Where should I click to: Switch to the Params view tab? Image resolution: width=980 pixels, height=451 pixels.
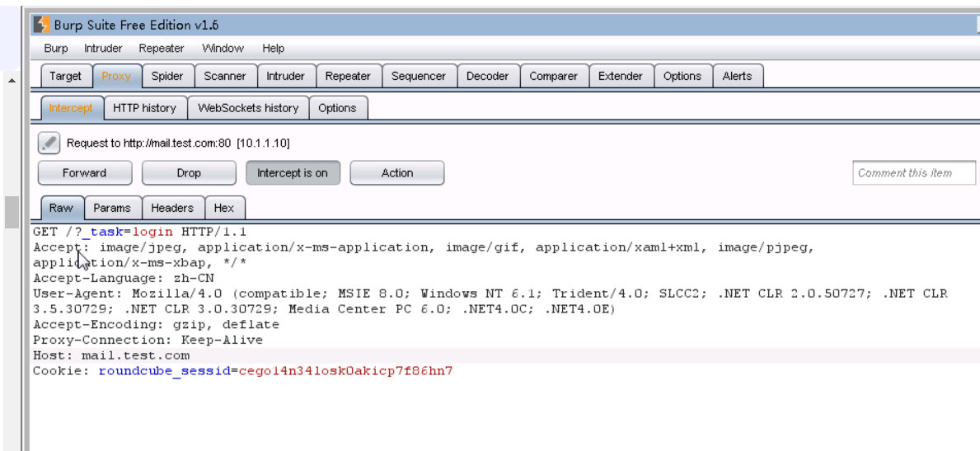tap(112, 208)
